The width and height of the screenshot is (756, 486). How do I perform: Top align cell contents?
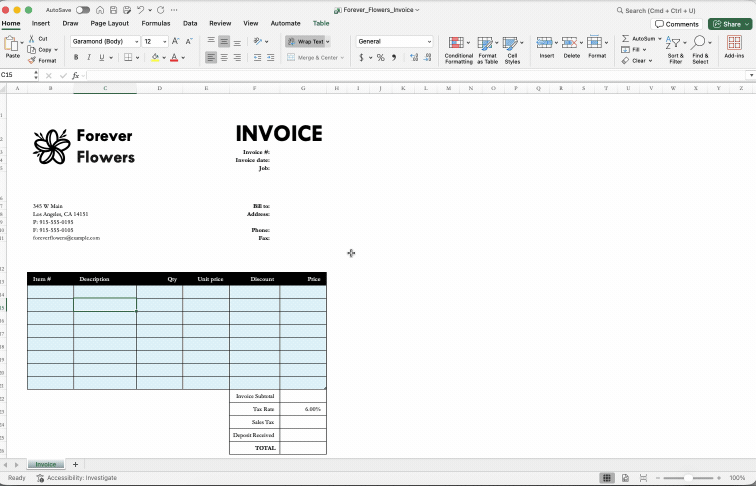click(x=211, y=41)
